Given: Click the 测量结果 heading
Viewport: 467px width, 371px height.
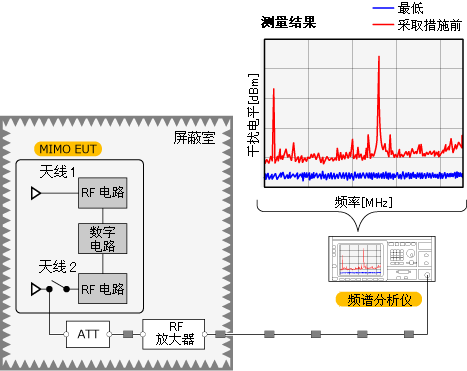Looking at the screenshot, I should click(288, 22).
